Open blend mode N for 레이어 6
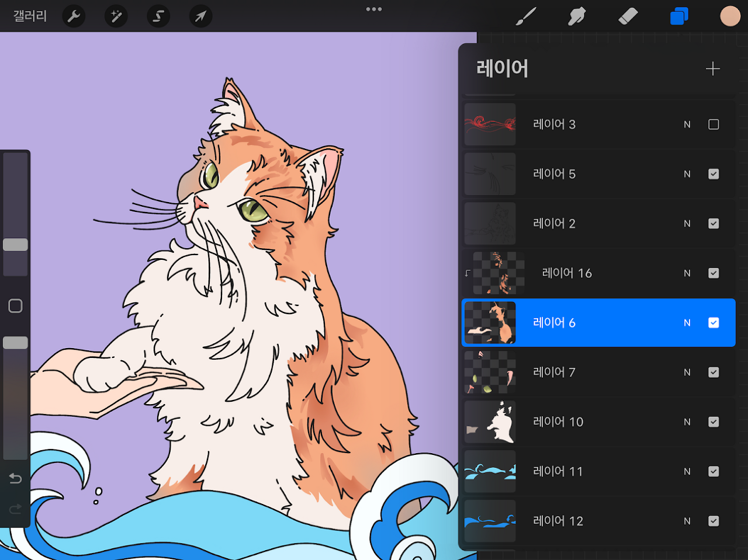The width and height of the screenshot is (748, 560). coord(687,323)
